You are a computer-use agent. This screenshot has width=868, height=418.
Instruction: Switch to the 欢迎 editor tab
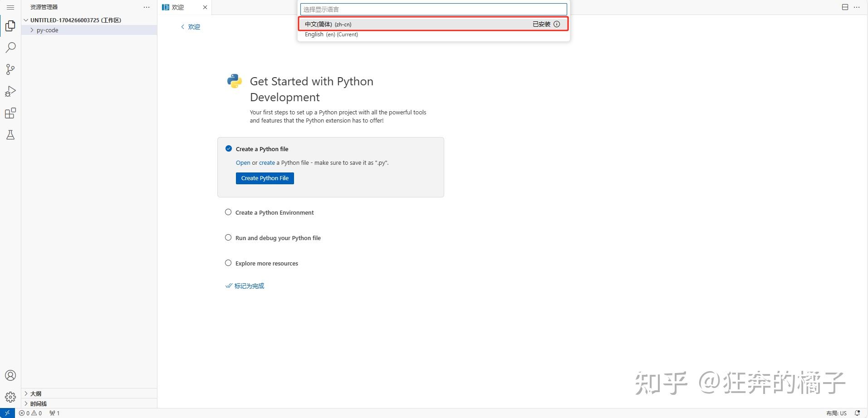(x=177, y=7)
